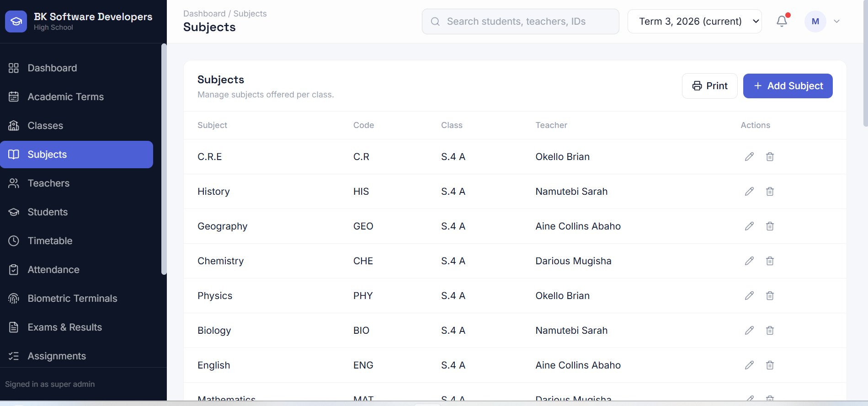
Task: Click the HIS code cell
Action: click(x=361, y=192)
